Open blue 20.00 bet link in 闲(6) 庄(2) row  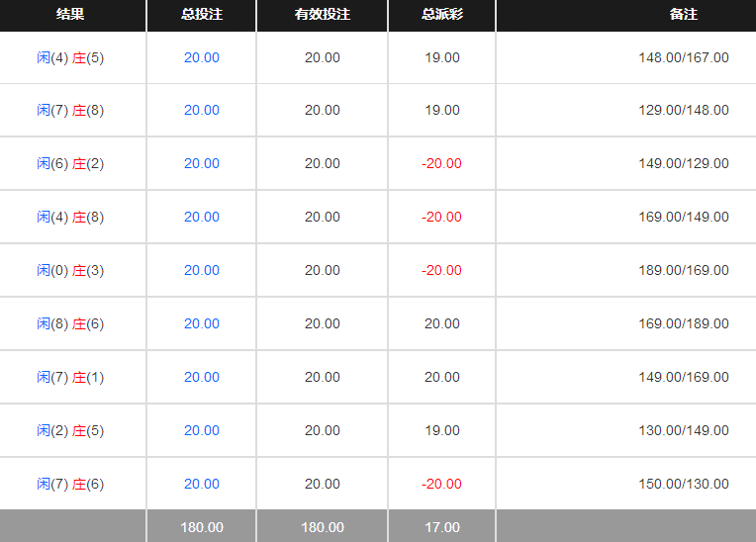click(x=202, y=164)
